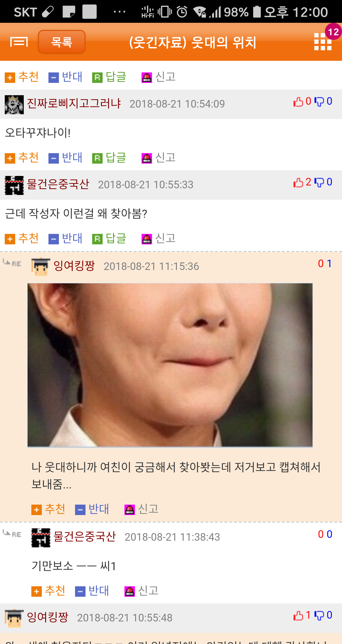Open the grid menu icon with badge 12

point(323,42)
